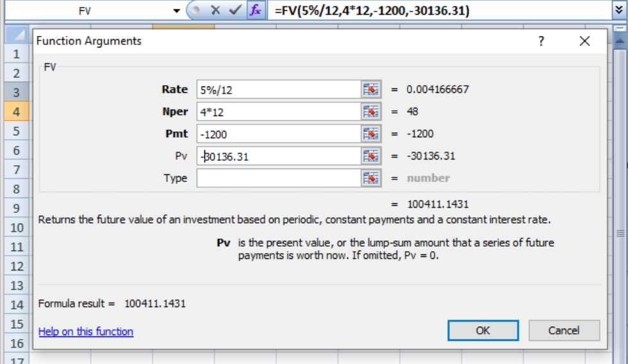Select row header 1
The height and width of the screenshot is (364, 628).
pos(17,54)
